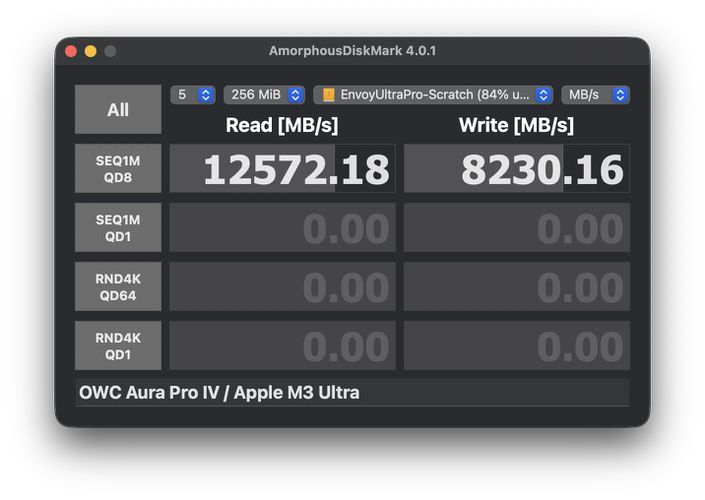The width and height of the screenshot is (705, 500).
Task: Click the stepper arrows of test count
Action: point(206,95)
